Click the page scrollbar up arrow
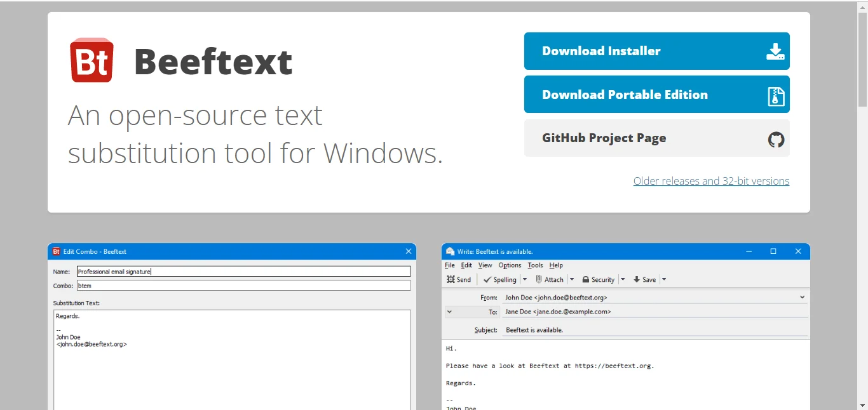Viewport: 868px width, 410px height. (862, 6)
